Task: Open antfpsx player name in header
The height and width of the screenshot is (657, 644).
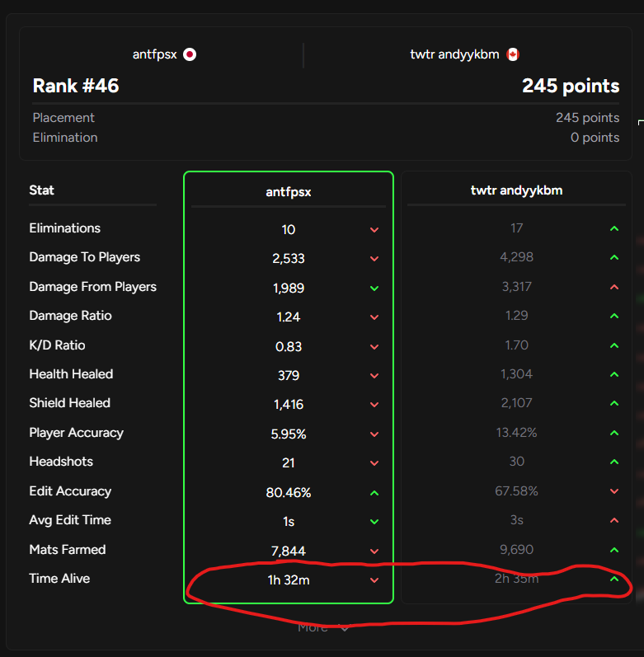Action: tap(155, 54)
